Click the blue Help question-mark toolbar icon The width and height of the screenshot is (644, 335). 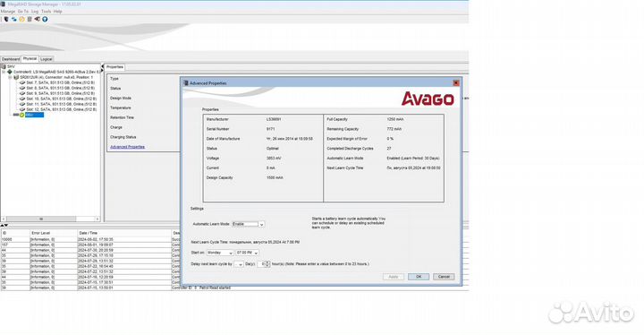pos(45,19)
